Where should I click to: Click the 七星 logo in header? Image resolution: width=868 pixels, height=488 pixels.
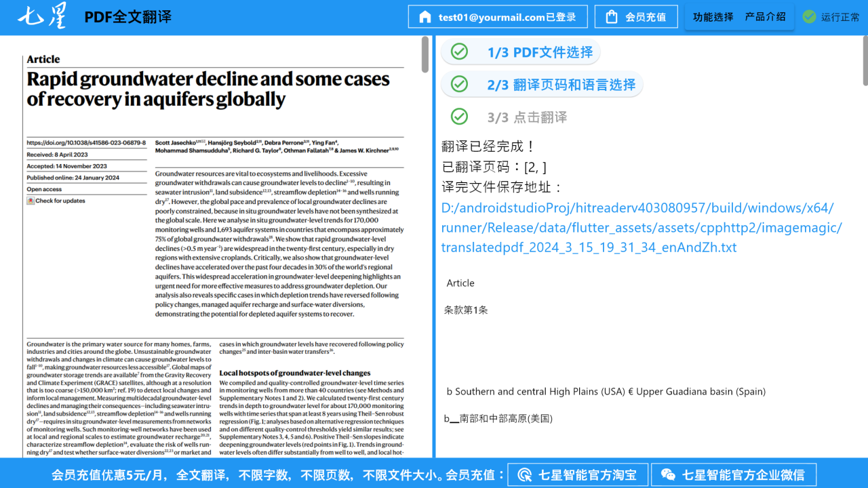[42, 17]
